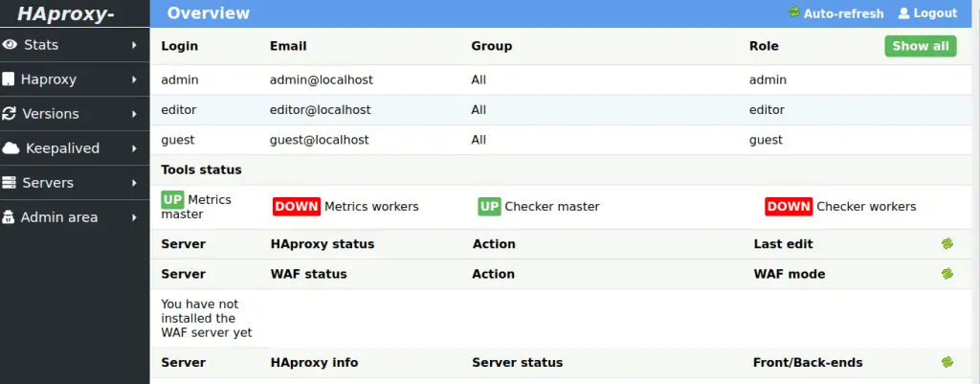Click the HAproxy- logo title
The height and width of the screenshot is (384, 980).
click(66, 13)
